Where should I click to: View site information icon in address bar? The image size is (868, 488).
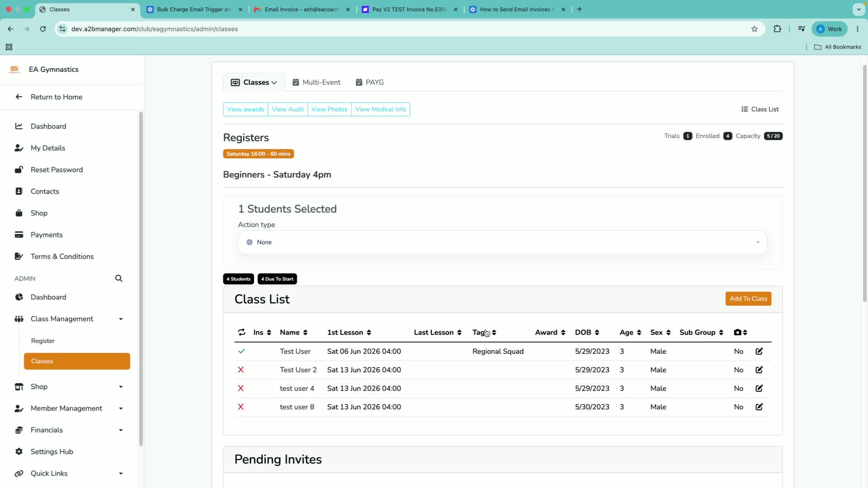point(63,29)
